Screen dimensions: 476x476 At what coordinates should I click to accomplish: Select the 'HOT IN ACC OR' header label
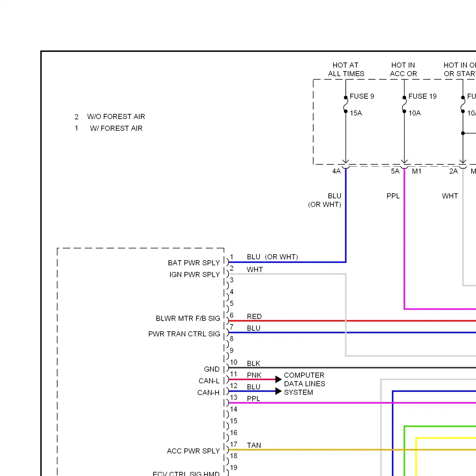(403, 69)
